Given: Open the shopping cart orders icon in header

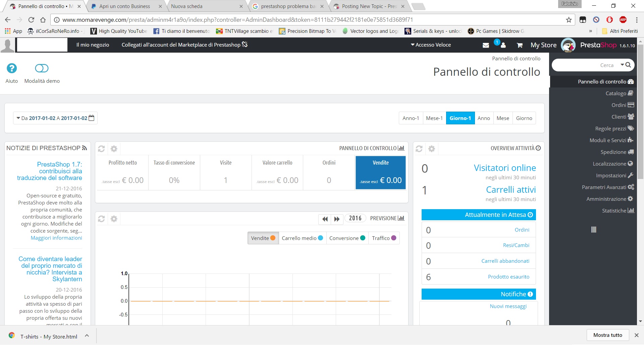Looking at the screenshot, I should tap(520, 45).
